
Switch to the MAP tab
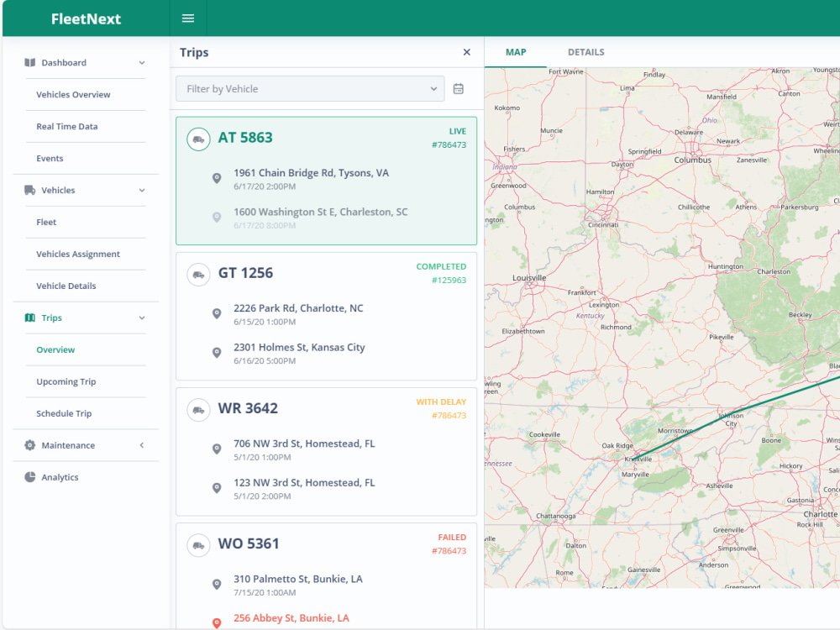(x=516, y=52)
